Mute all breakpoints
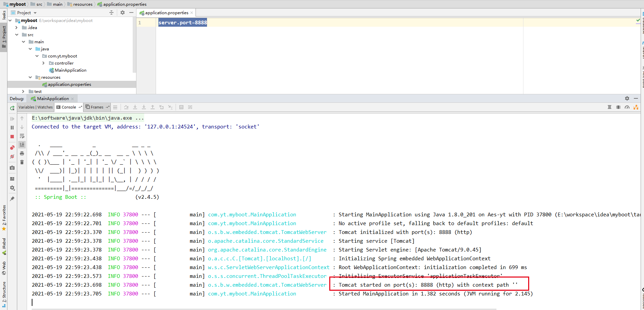644x310 pixels. 12,157
